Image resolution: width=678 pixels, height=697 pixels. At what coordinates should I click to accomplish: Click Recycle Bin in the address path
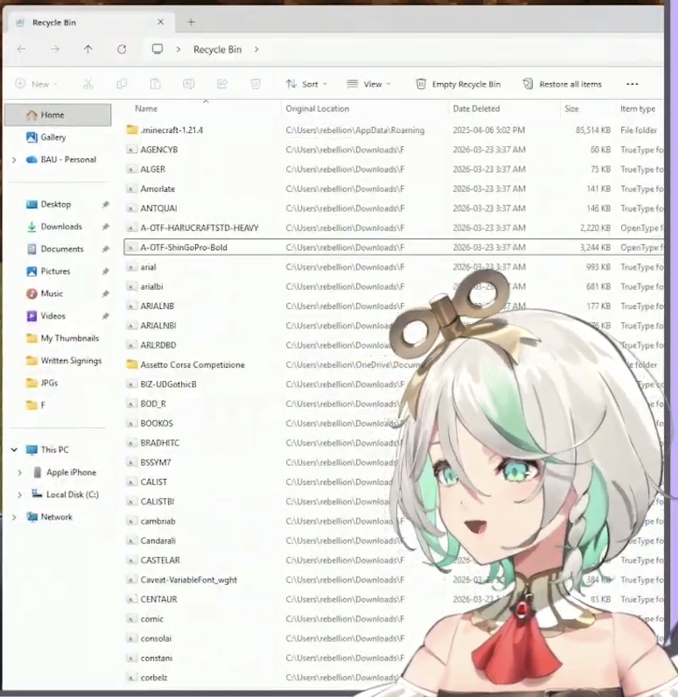pyautogui.click(x=217, y=49)
